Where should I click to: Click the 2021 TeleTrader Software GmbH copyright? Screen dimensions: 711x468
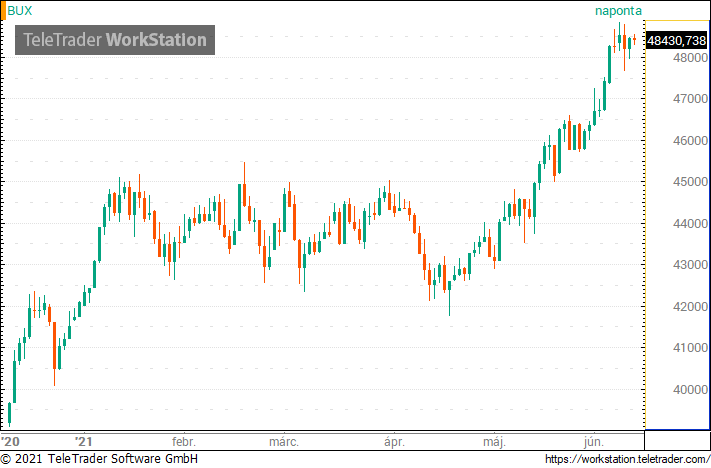pyautogui.click(x=99, y=459)
